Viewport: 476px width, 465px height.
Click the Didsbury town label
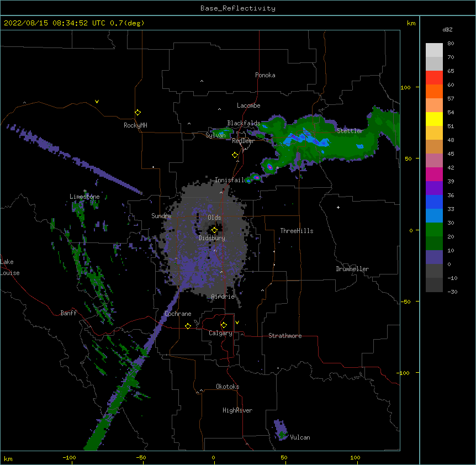(212, 238)
